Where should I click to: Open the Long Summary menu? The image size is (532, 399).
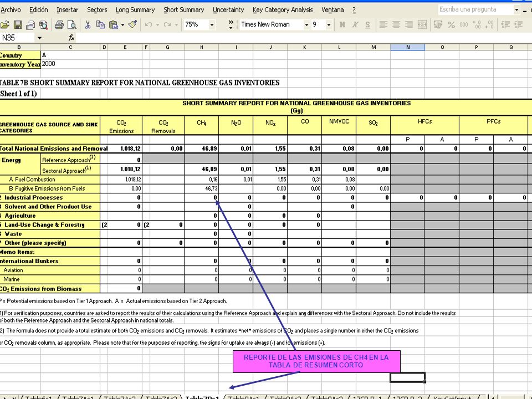click(135, 10)
